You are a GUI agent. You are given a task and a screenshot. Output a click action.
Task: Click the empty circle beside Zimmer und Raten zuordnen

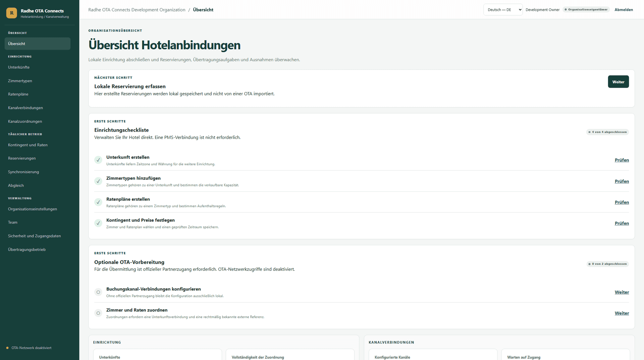pyautogui.click(x=98, y=313)
